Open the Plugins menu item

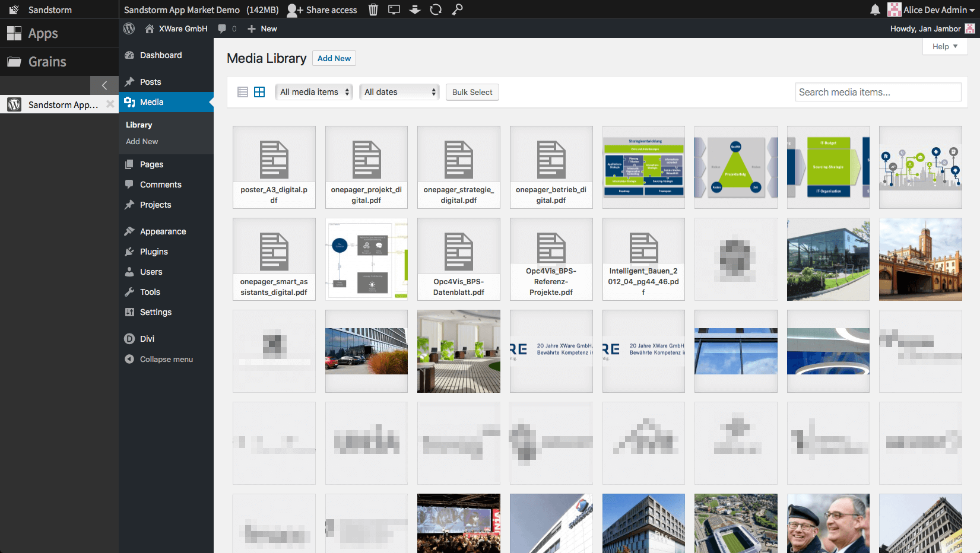166,252
